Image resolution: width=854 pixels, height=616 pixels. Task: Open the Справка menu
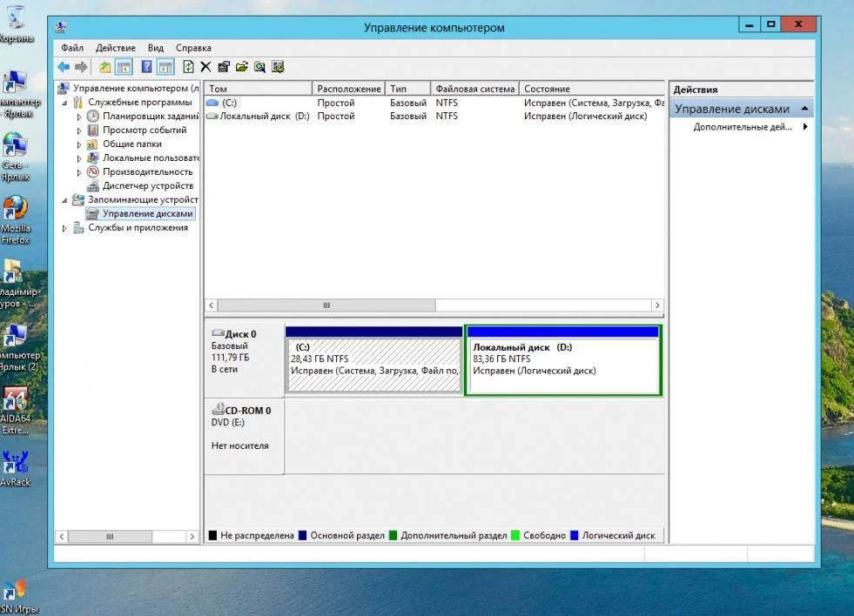click(x=193, y=48)
